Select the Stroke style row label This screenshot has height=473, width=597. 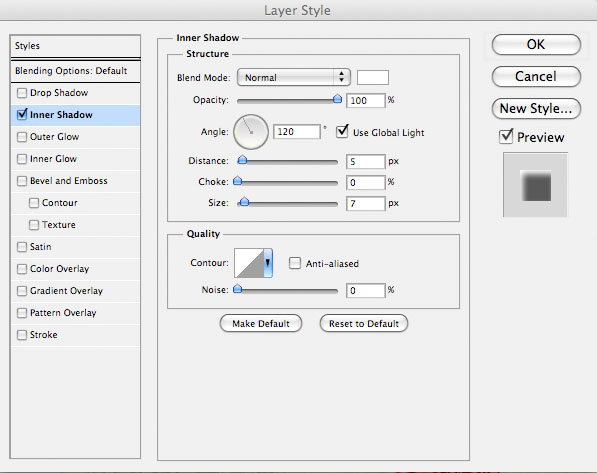(x=43, y=335)
